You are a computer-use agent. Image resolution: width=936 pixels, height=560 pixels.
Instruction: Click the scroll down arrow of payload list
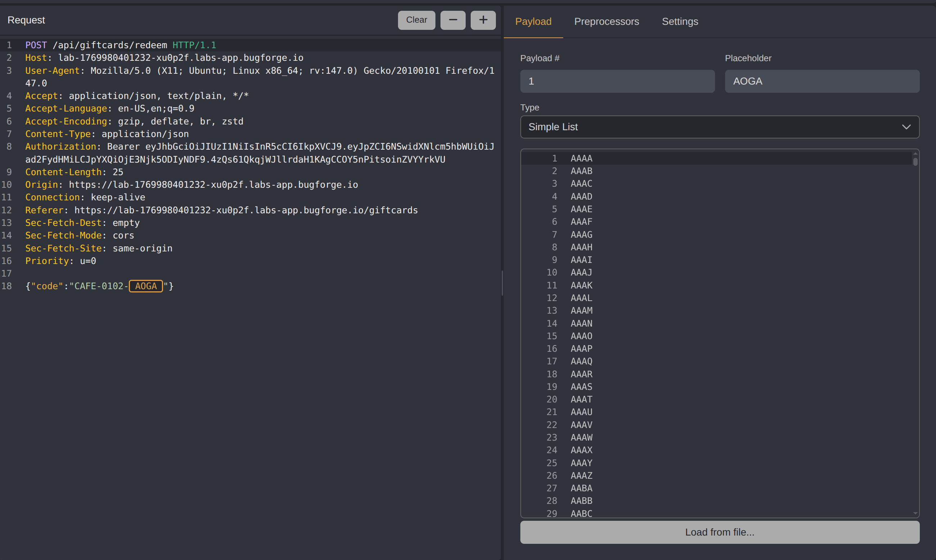[x=915, y=513]
